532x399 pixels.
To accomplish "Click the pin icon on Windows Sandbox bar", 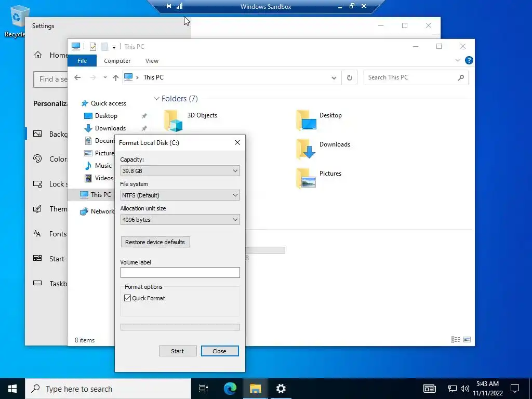I will tap(168, 6).
